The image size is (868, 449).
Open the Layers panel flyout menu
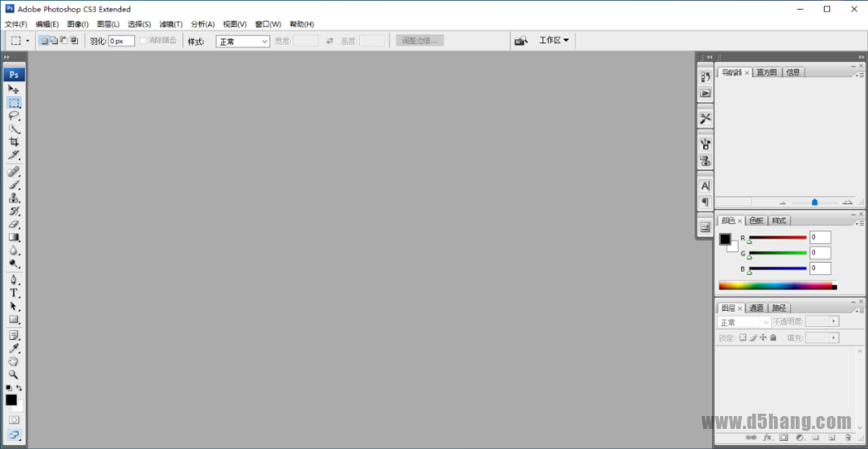(860, 310)
